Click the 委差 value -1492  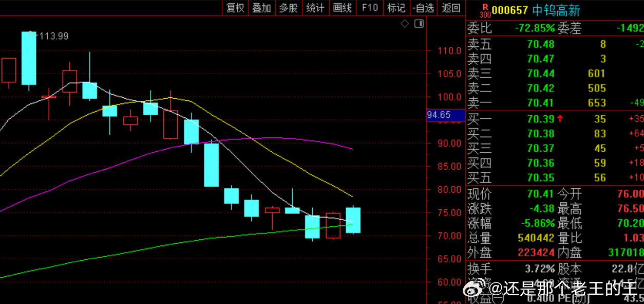click(x=630, y=28)
